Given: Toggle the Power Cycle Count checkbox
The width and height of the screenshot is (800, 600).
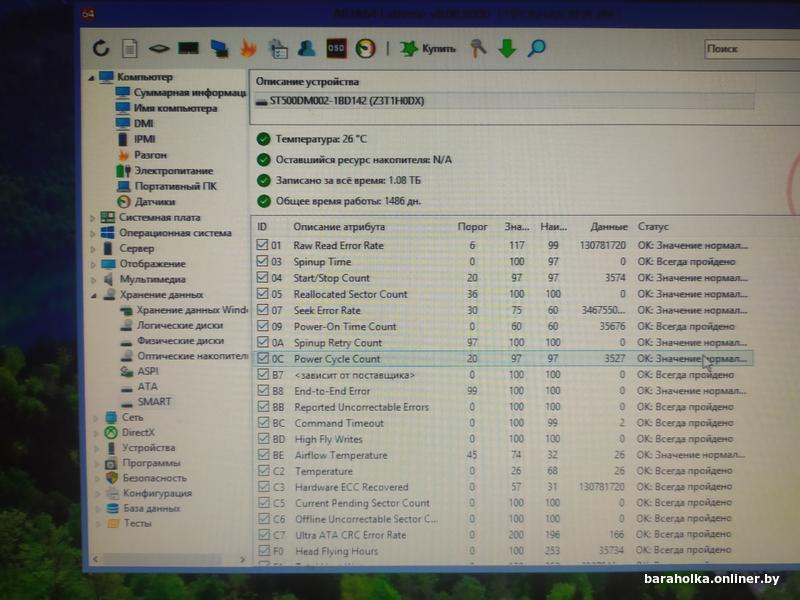Looking at the screenshot, I should [x=263, y=358].
